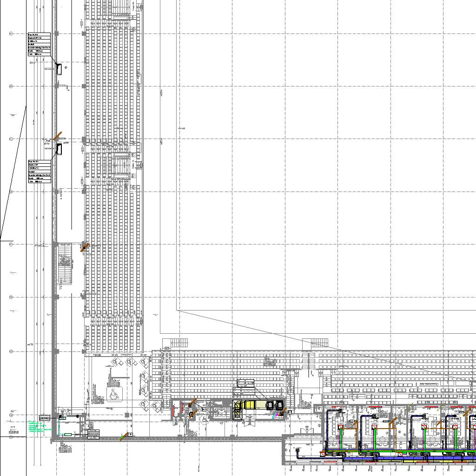The image size is (476, 476).
Task: Click the wheelchair accessibility symbol
Action: [x=113, y=395]
